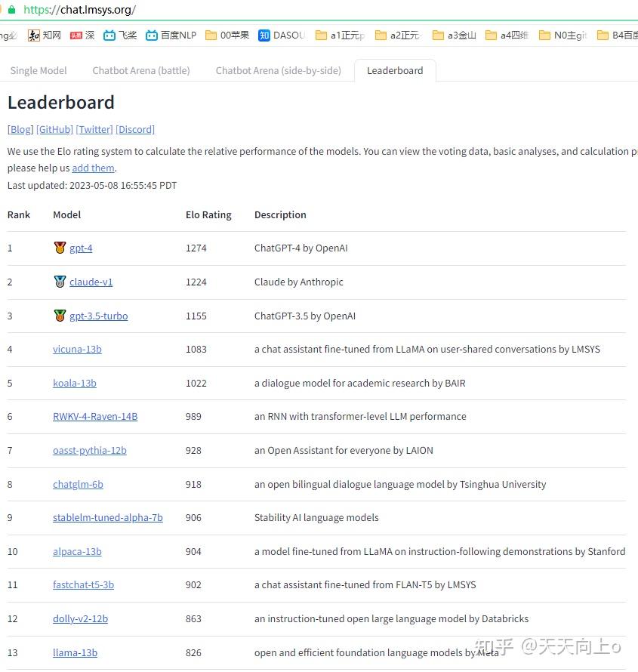
Task: Open the folder icon for a3金山 bookmark
Action: pyautogui.click(x=438, y=35)
